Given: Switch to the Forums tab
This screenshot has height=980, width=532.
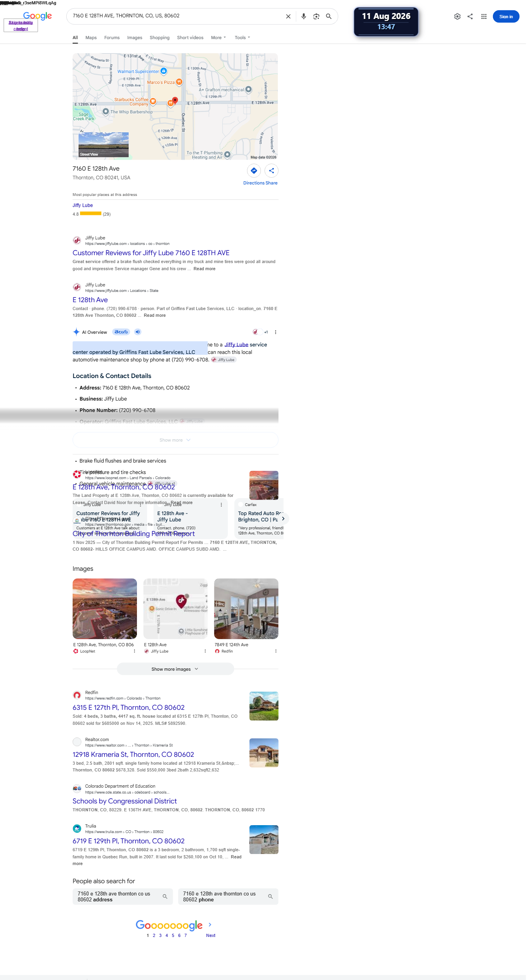Looking at the screenshot, I should pos(112,38).
